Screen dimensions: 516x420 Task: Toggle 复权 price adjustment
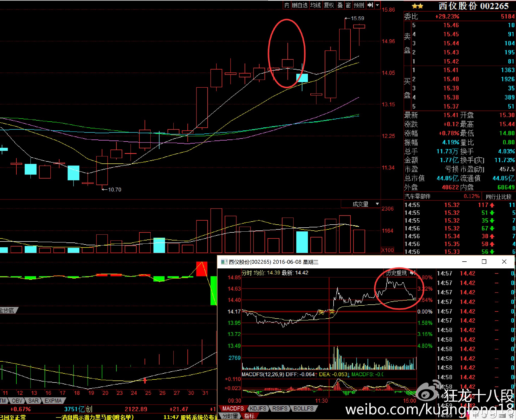click(329, 5)
